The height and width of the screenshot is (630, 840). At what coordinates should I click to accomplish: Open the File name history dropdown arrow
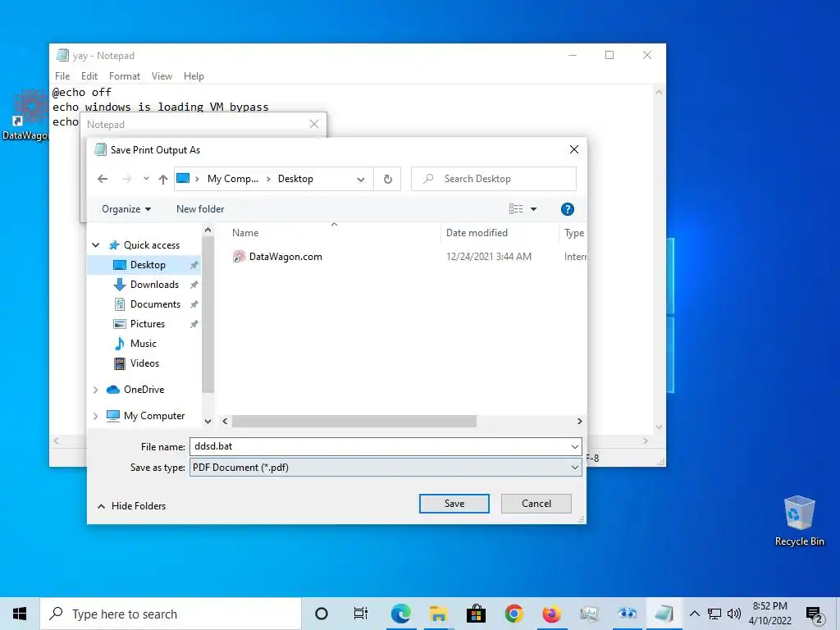pos(574,446)
